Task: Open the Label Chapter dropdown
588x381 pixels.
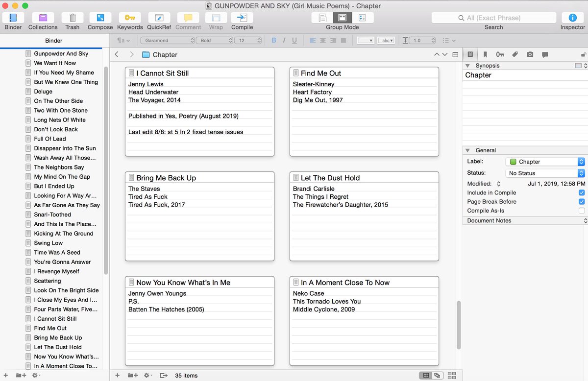Action: click(x=545, y=162)
